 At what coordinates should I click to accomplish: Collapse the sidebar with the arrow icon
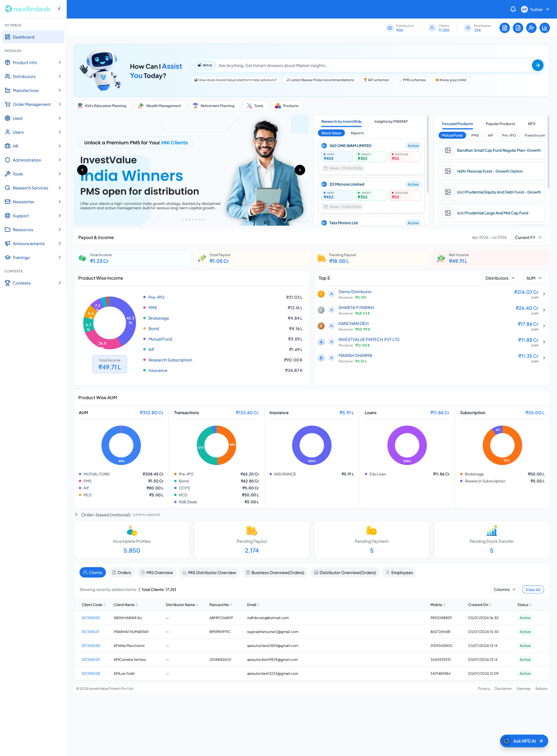click(x=59, y=9)
